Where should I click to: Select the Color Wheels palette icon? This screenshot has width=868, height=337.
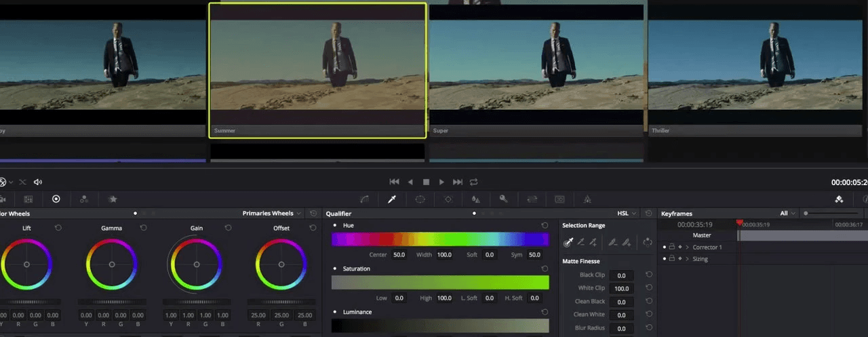tap(56, 199)
